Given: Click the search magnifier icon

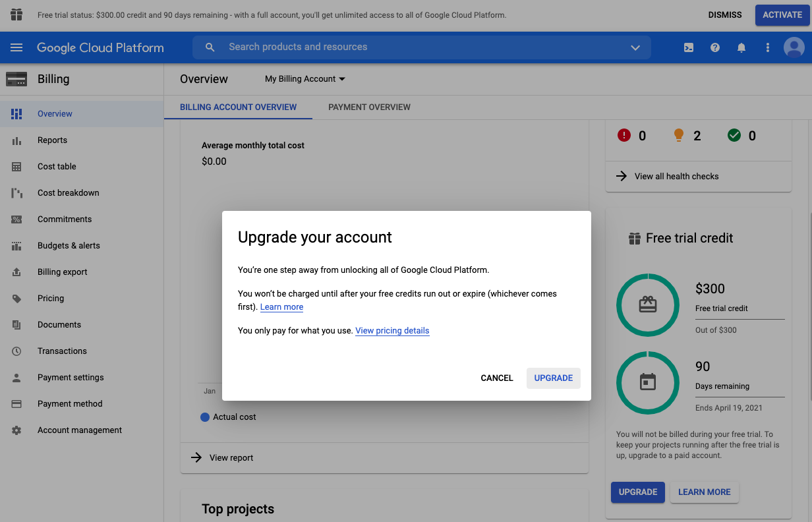Looking at the screenshot, I should click(210, 47).
